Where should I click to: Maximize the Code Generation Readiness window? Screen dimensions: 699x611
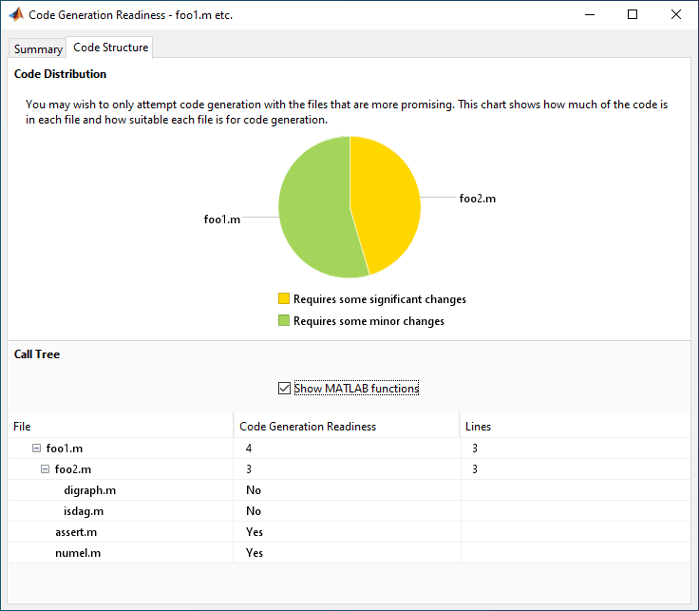[x=632, y=15]
